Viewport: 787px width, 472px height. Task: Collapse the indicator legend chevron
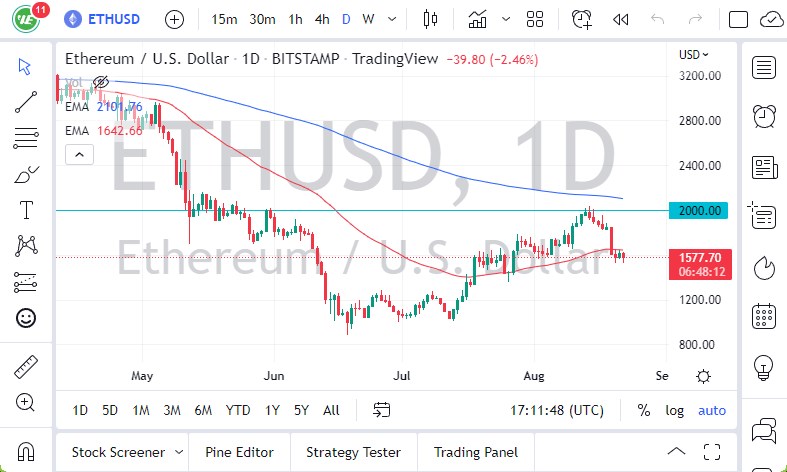pyautogui.click(x=79, y=154)
